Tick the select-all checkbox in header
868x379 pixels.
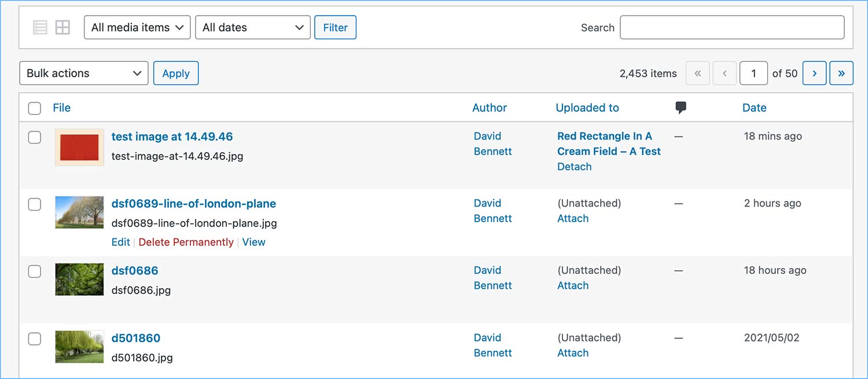point(35,108)
